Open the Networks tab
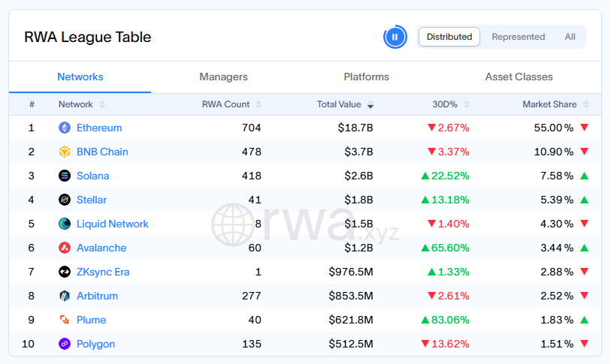The image size is (611, 364). 80,77
